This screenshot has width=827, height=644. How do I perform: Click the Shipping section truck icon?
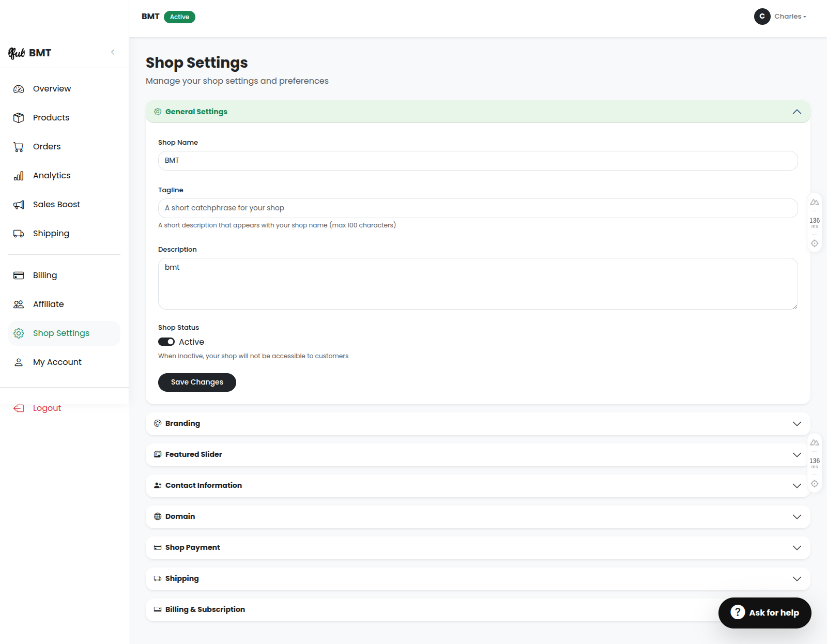[x=158, y=578]
